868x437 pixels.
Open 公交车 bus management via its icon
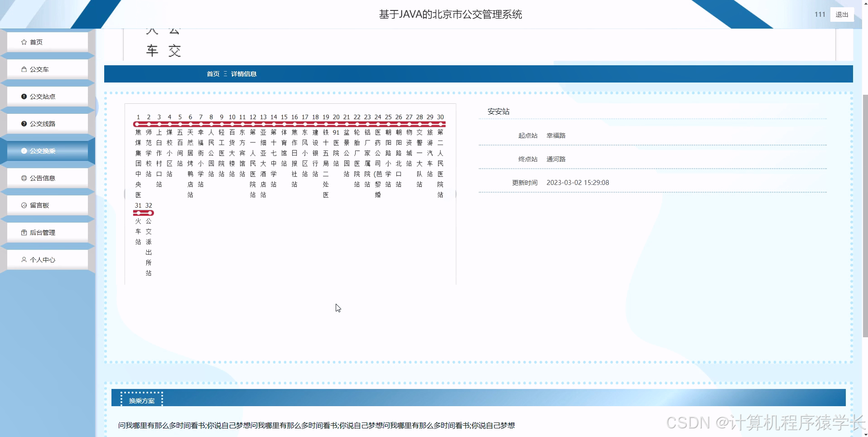(x=24, y=69)
